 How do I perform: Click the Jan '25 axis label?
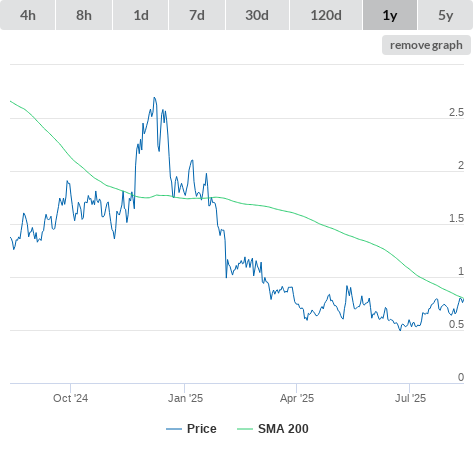pyautogui.click(x=185, y=398)
